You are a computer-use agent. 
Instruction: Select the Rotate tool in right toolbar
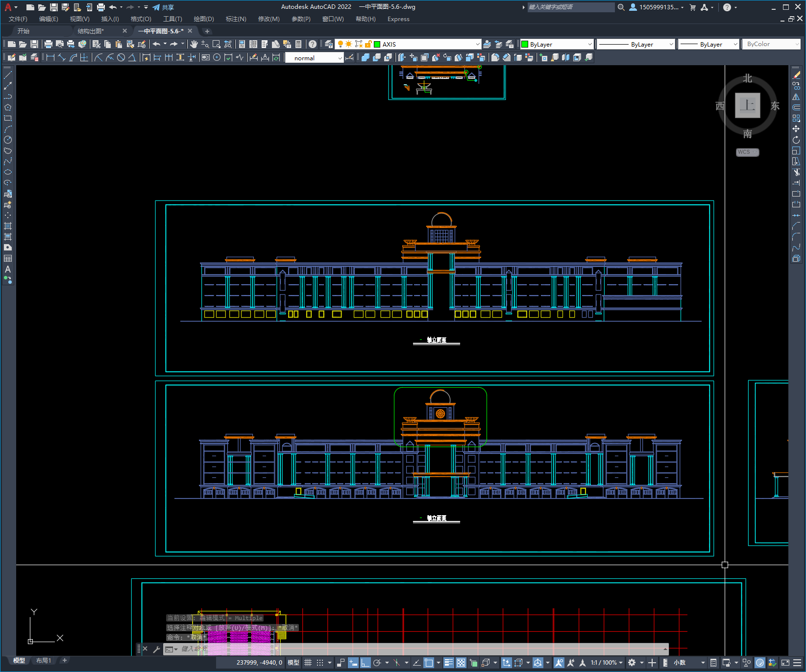tap(796, 140)
